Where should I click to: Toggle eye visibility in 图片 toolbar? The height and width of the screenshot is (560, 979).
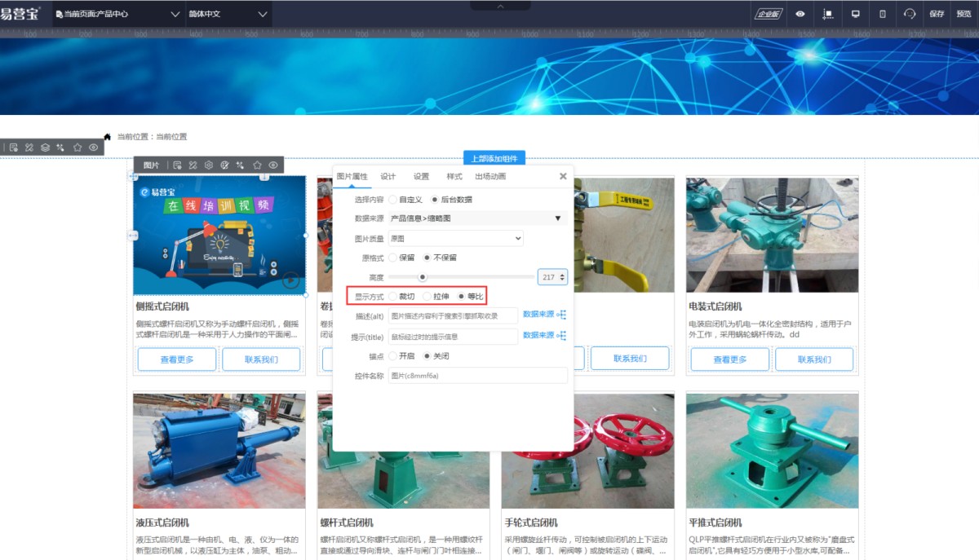coord(273,165)
